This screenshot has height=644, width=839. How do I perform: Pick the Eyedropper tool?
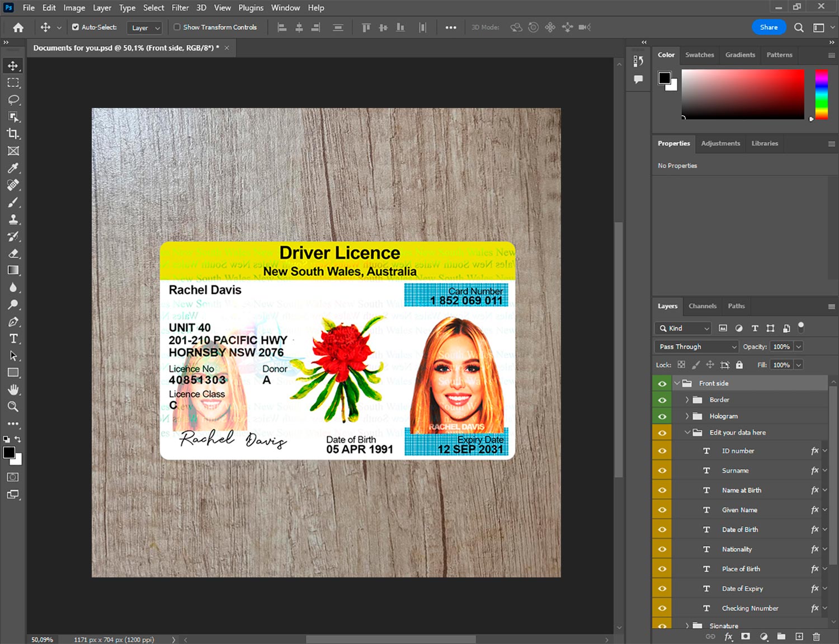(13, 168)
